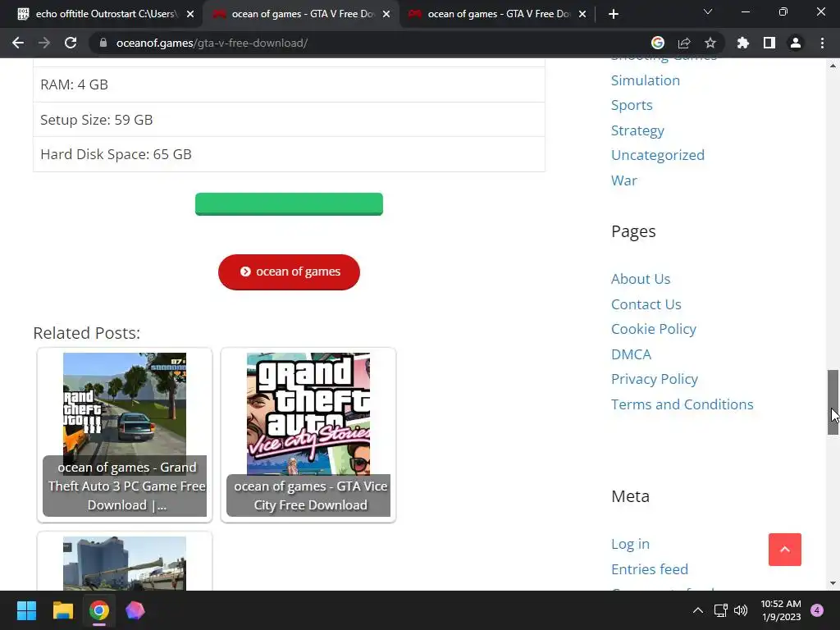Open Uncategorized category link
This screenshot has width=840, height=630.
[658, 155]
